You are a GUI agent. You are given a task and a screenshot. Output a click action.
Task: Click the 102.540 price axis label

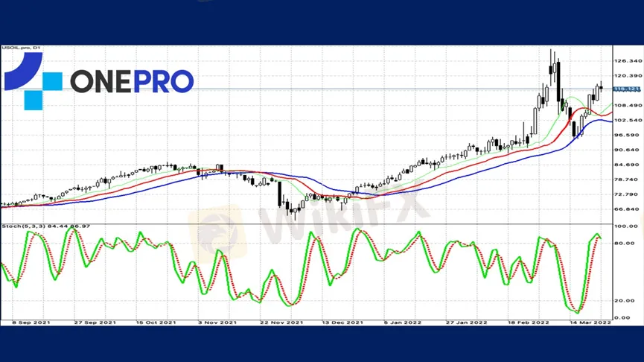(628, 120)
